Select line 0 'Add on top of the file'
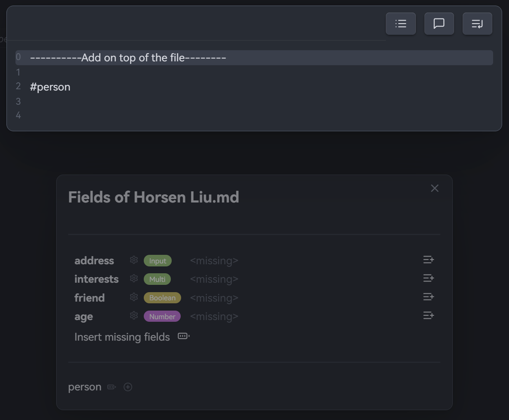 coord(128,58)
